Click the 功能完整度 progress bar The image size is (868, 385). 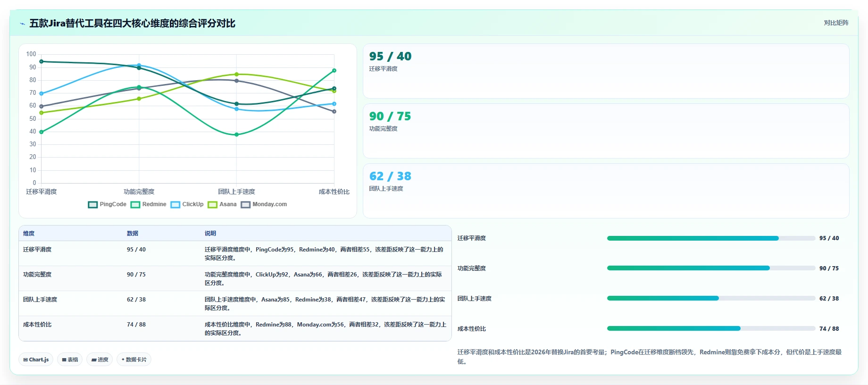coord(711,268)
